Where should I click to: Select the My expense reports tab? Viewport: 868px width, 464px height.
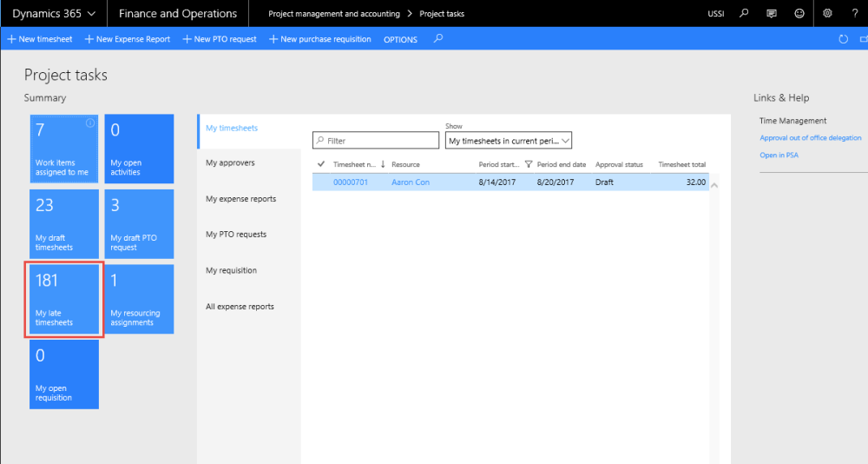pyautogui.click(x=240, y=199)
